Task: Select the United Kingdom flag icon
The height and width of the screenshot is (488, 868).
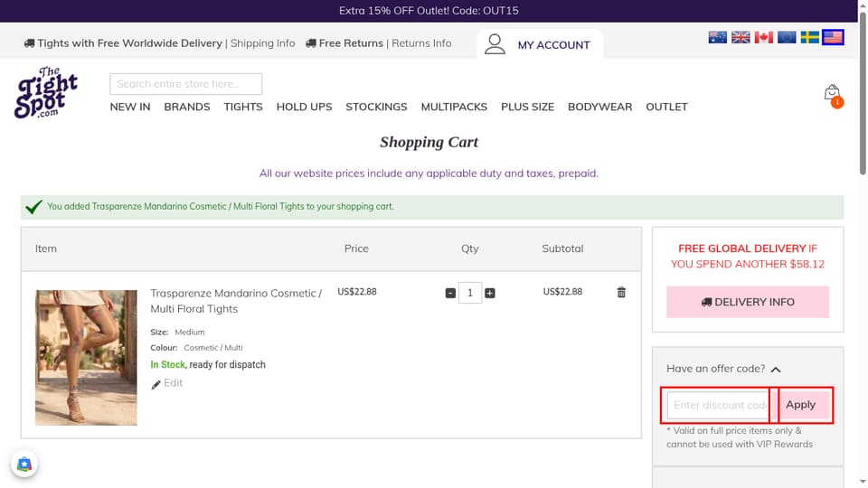Action: (741, 37)
